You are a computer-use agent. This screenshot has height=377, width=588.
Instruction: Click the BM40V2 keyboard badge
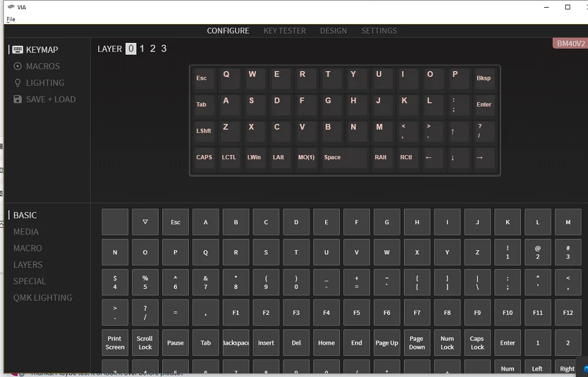pyautogui.click(x=570, y=43)
